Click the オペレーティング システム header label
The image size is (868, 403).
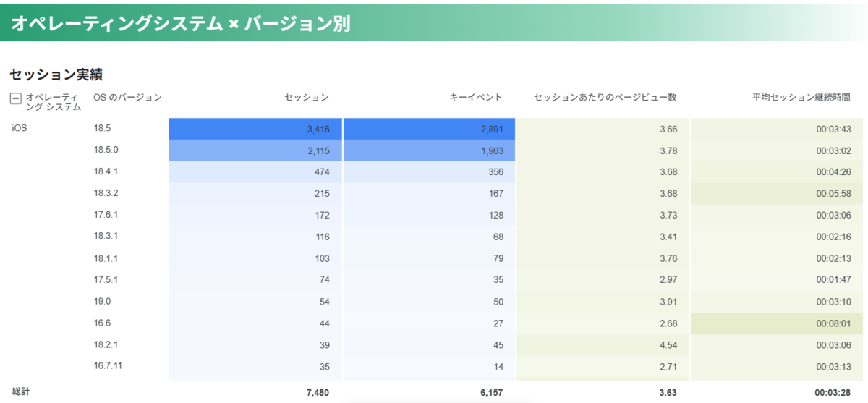tap(54, 102)
